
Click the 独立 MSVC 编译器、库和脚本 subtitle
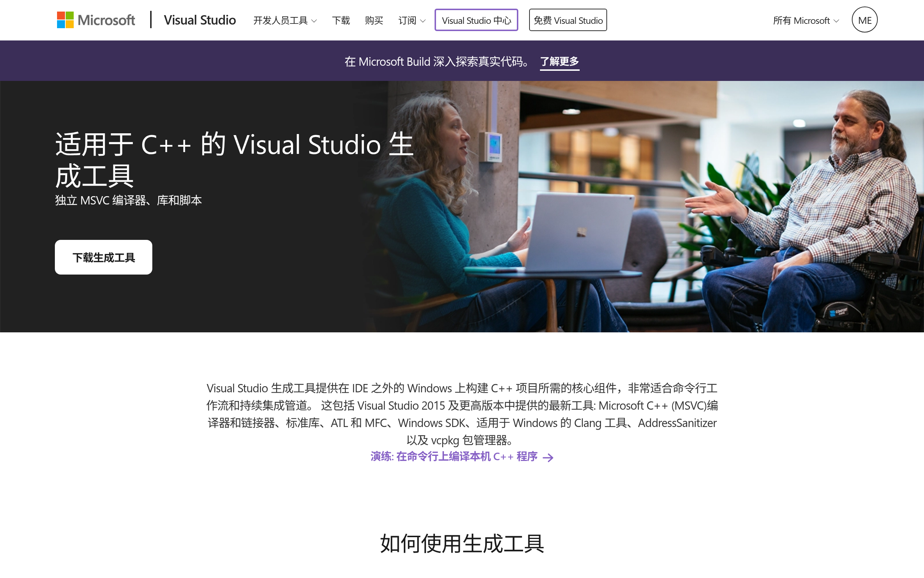tap(128, 200)
